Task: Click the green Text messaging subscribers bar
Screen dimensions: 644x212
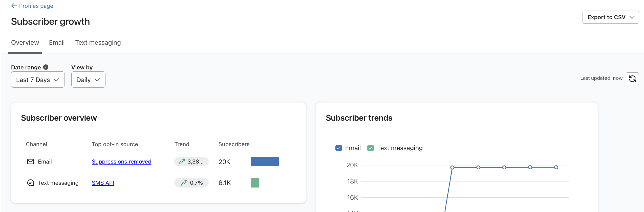Action: (255, 183)
